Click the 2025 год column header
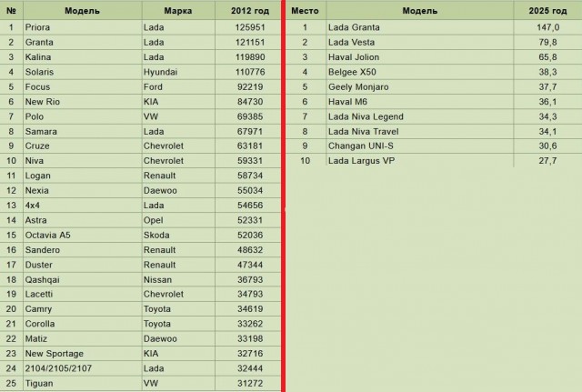The image size is (582, 392). [547, 11]
